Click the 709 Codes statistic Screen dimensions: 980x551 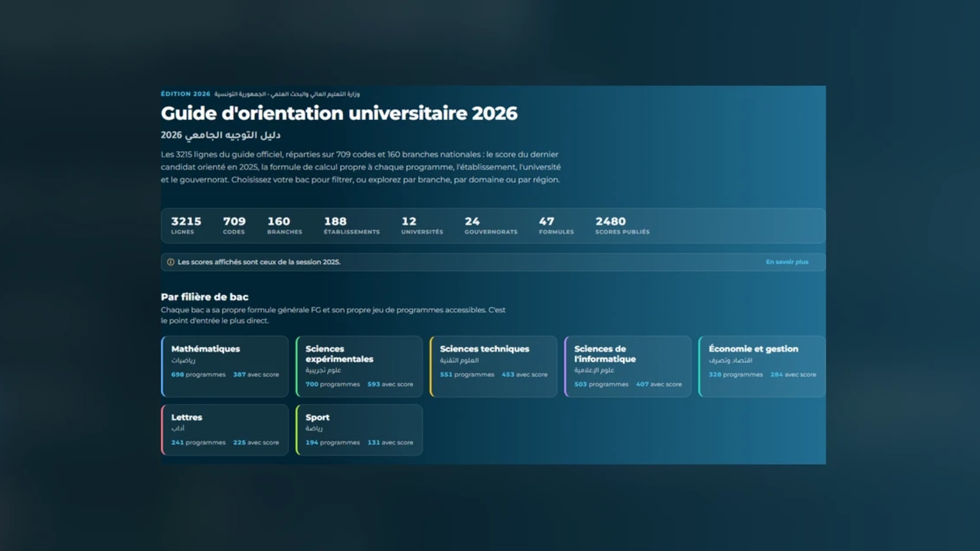pyautogui.click(x=234, y=225)
